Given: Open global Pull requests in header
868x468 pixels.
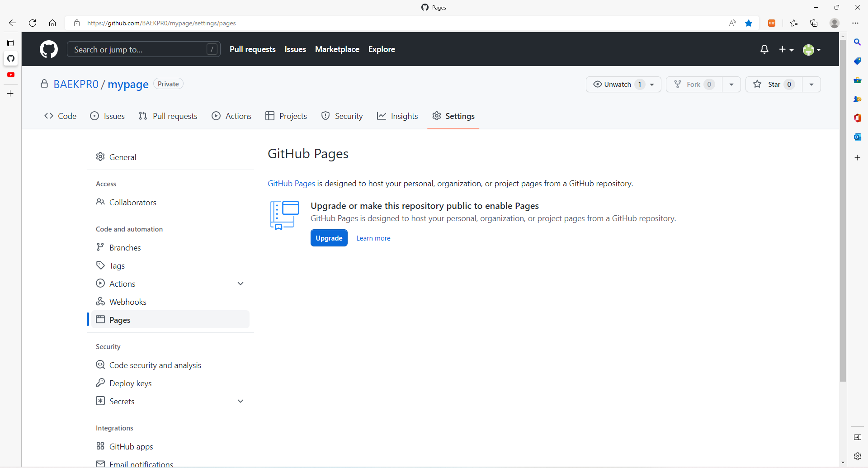Looking at the screenshot, I should click(253, 49).
